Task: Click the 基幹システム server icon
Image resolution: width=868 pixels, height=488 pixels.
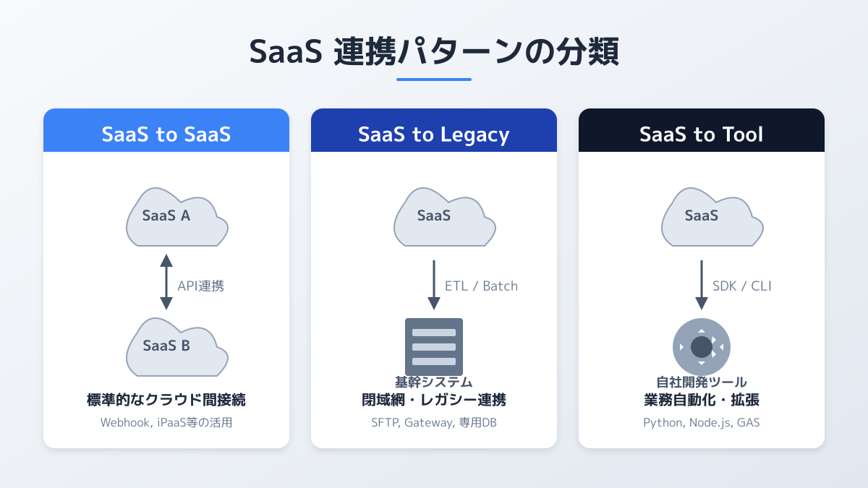Action: tap(434, 346)
